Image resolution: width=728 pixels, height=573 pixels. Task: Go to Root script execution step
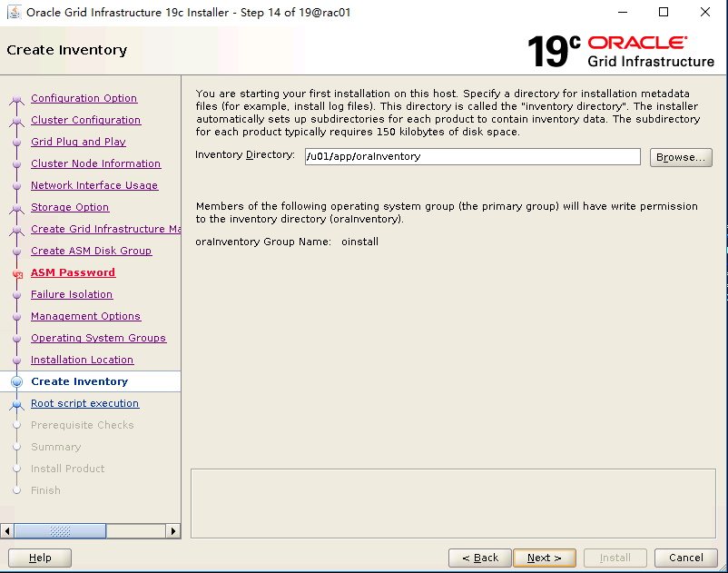click(x=85, y=403)
